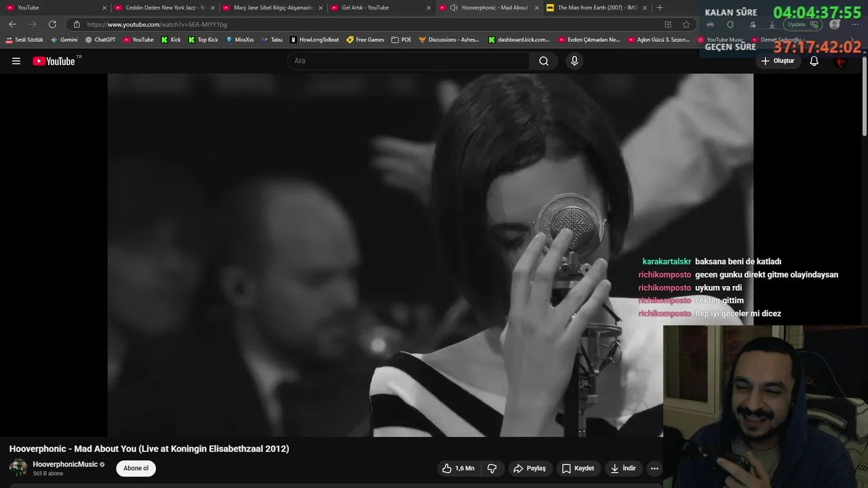868x488 pixels.
Task: Open the YouTube hamburger guide menu
Action: 16,61
